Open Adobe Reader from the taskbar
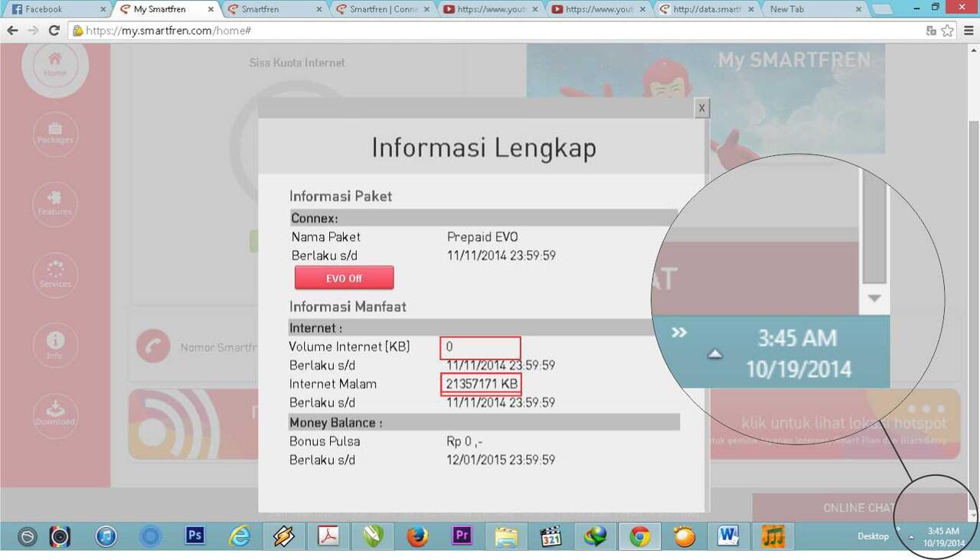Screen dimensions: 980x560 tap(328, 536)
